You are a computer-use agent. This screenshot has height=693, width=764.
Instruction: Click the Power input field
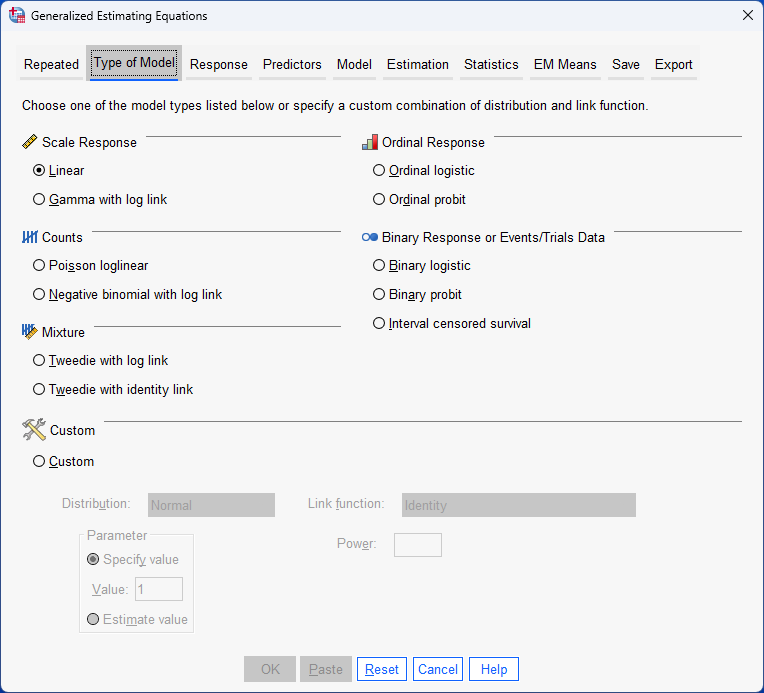tap(417, 545)
